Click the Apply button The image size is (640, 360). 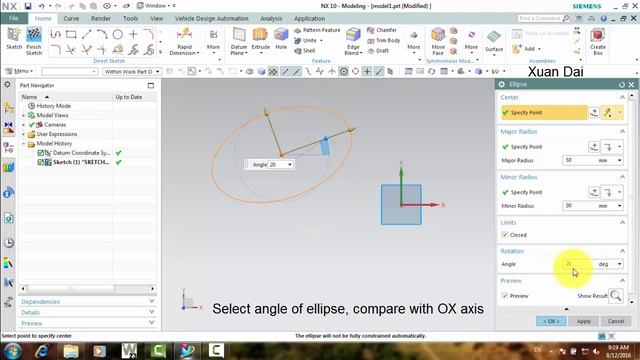point(584,321)
